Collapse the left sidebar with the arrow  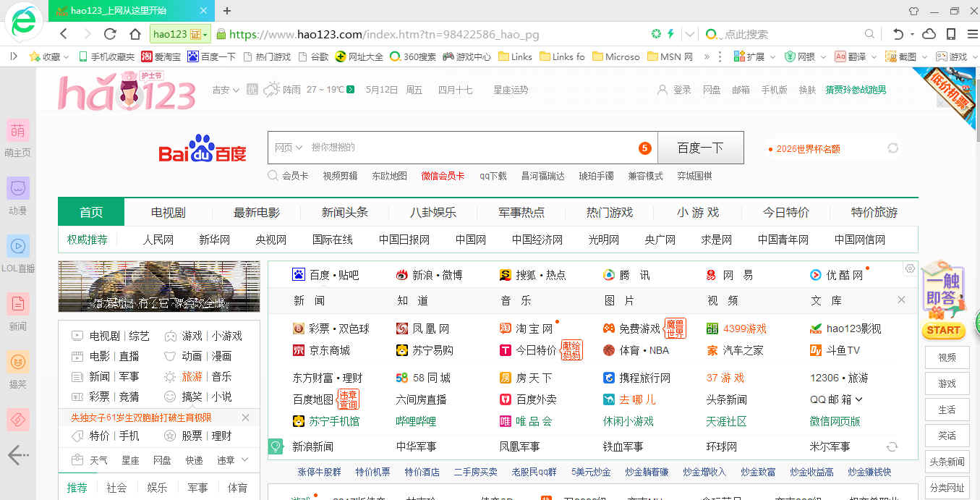(x=18, y=455)
